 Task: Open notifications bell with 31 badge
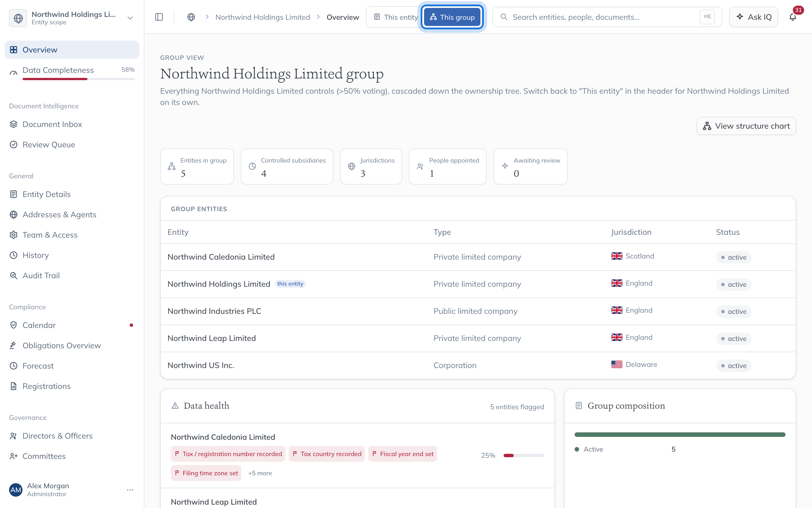coord(793,17)
